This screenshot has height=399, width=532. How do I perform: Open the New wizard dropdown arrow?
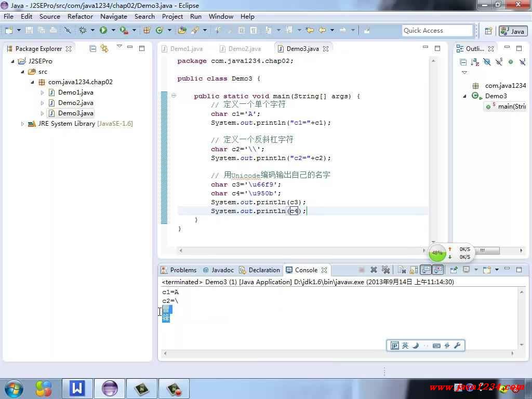[x=19, y=31]
